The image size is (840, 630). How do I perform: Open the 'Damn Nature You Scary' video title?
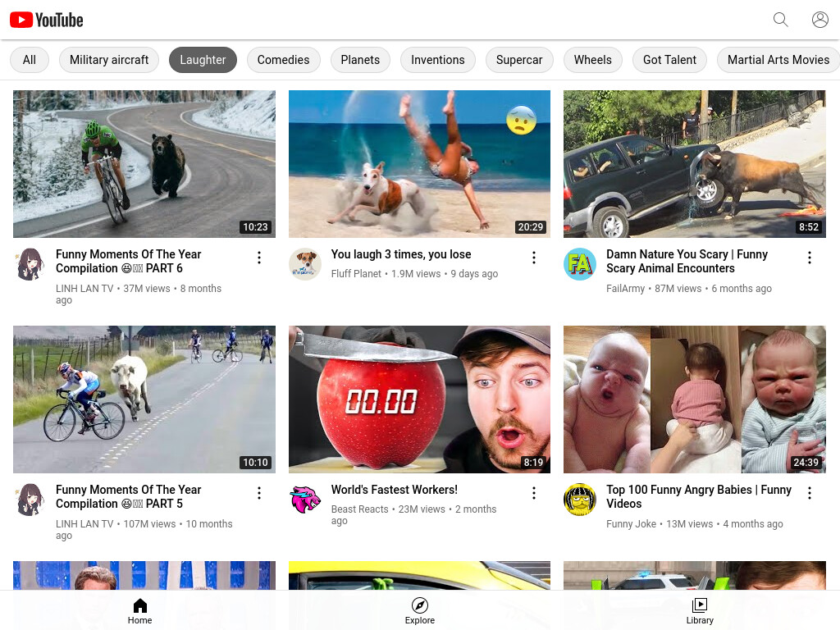687,262
